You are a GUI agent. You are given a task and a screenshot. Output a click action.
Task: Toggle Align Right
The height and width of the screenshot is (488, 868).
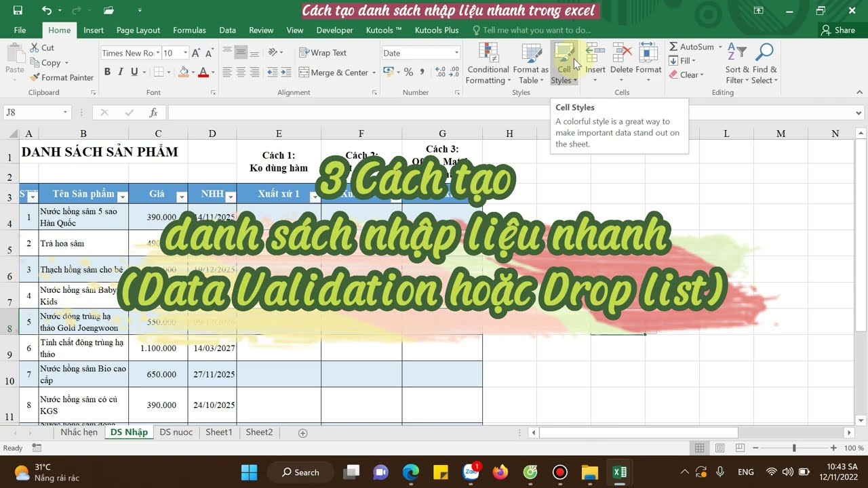(x=254, y=72)
